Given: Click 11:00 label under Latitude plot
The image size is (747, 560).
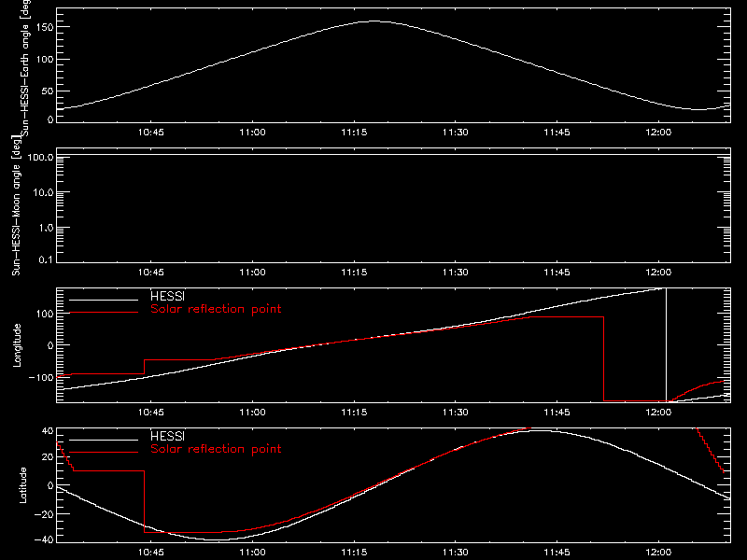Looking at the screenshot, I should coord(252,553).
